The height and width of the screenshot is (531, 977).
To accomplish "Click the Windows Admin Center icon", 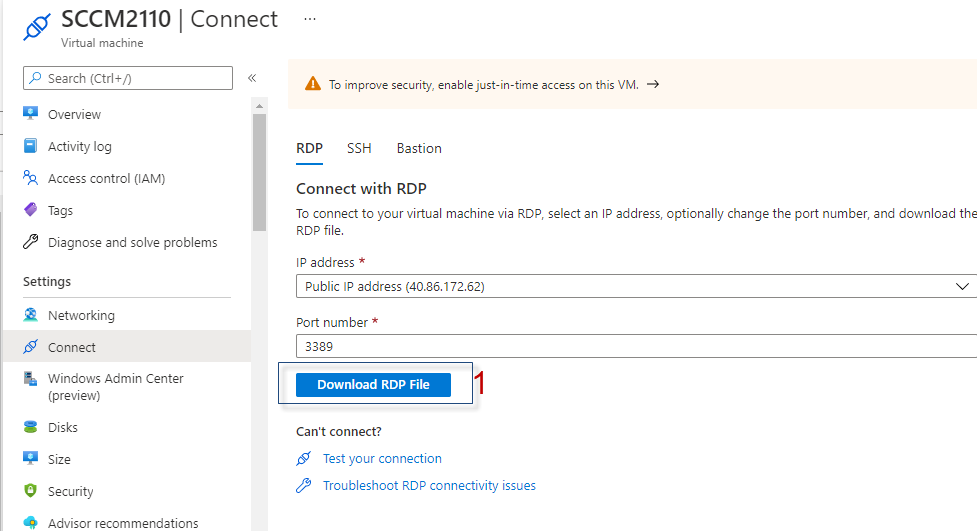I will pos(31,378).
